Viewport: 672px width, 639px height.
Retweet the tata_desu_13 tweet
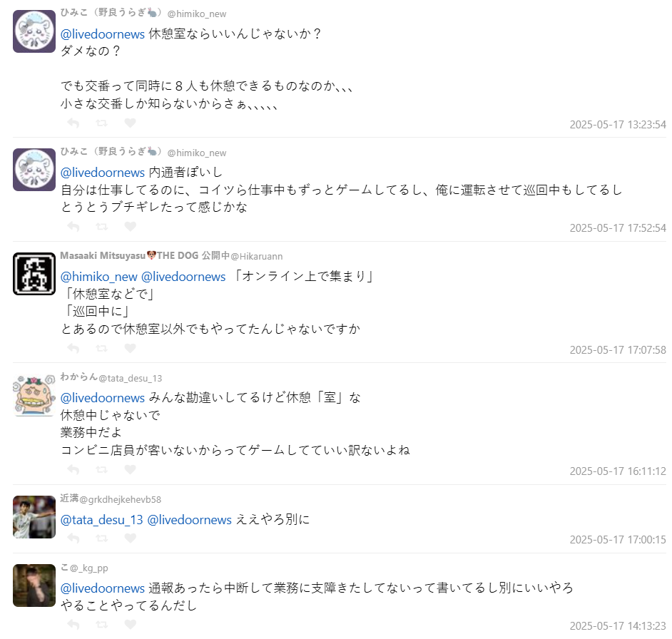(101, 470)
